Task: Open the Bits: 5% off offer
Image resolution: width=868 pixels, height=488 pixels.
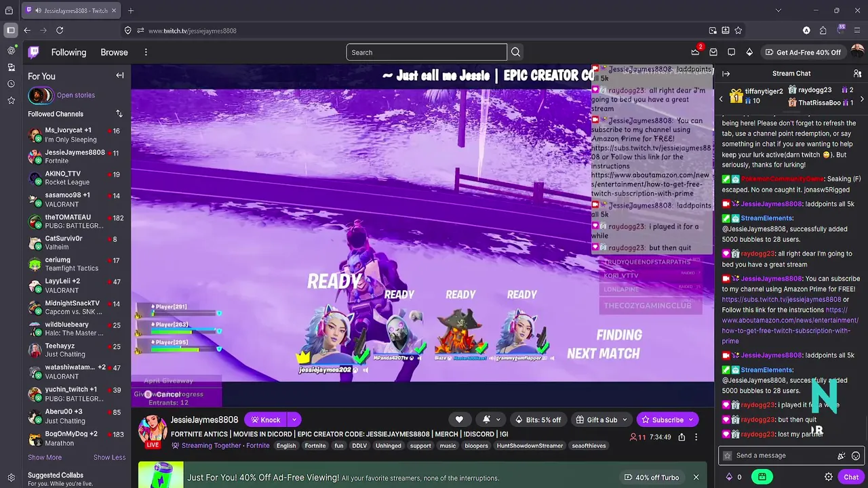Action: [538, 420]
